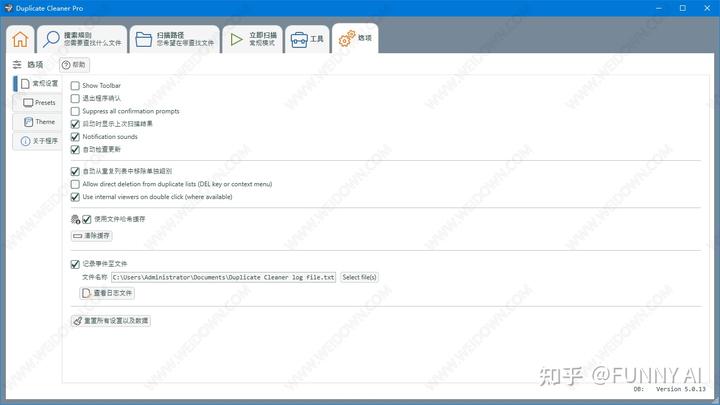
Task: Minimize the Duplicate Cleaner Pro window
Action: (x=659, y=8)
